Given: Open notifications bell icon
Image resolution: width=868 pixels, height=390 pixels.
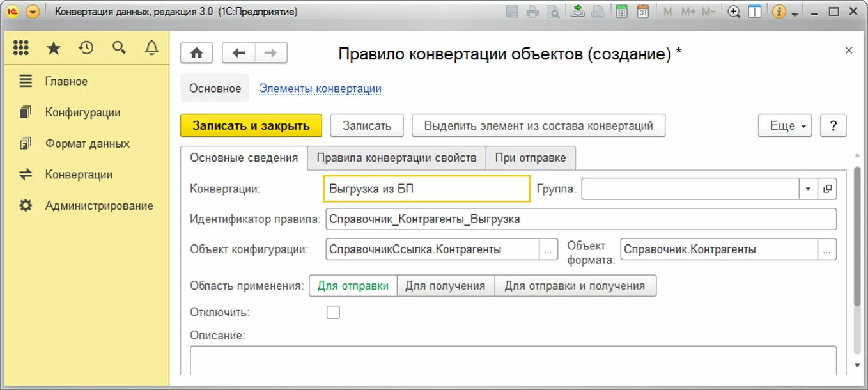Looking at the screenshot, I should coord(151,48).
